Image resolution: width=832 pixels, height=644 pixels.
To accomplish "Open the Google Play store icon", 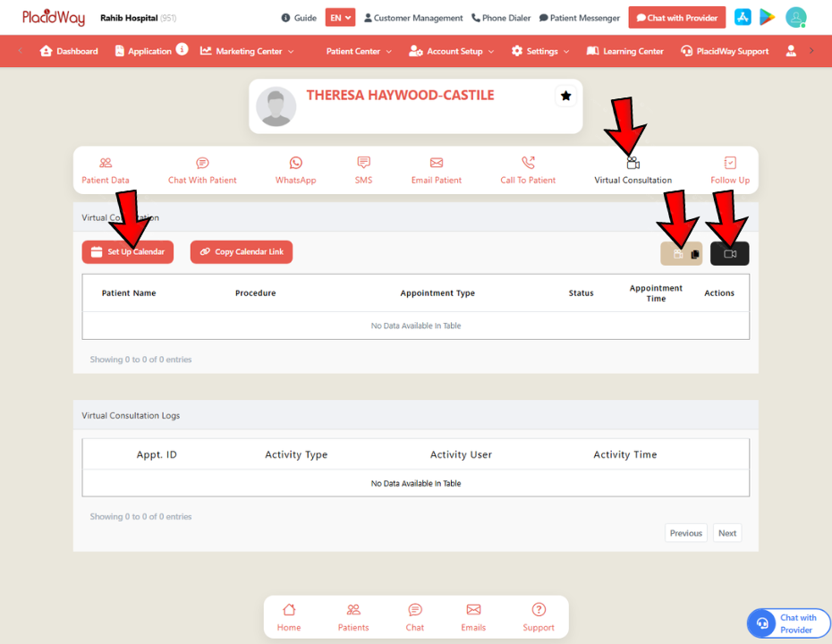I will [x=767, y=17].
